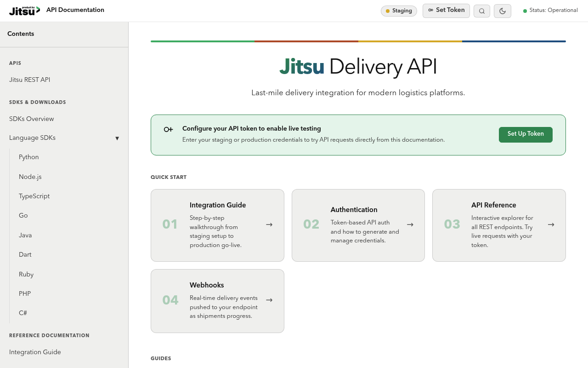Click the Status: Operational text
Viewport: 588px width, 368px height.
click(554, 11)
